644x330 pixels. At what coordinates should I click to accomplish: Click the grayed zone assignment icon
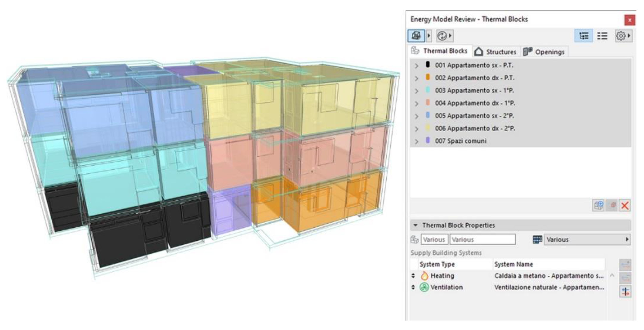click(612, 206)
